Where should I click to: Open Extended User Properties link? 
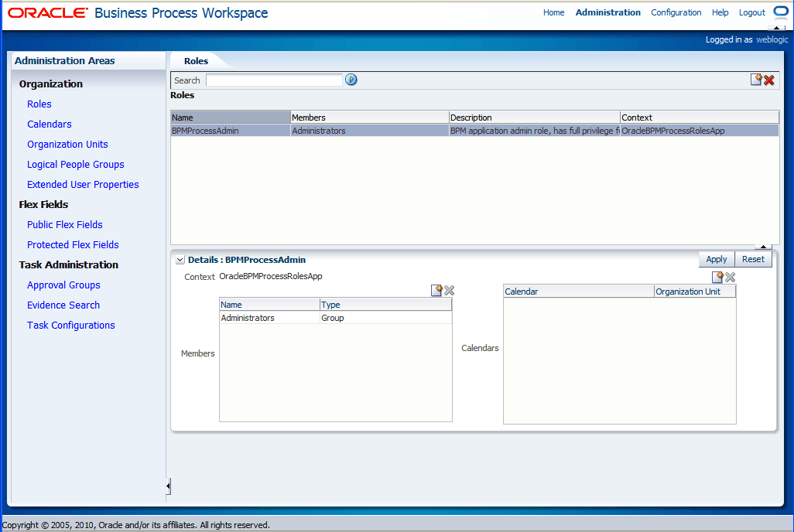(83, 185)
